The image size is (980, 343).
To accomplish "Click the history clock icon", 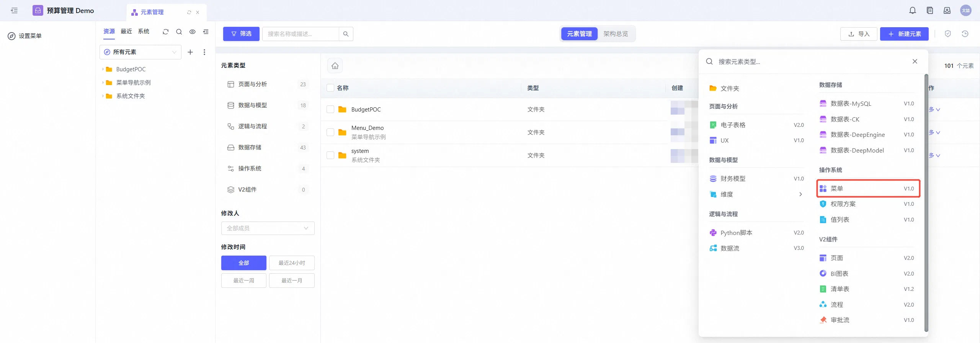I will click(965, 34).
